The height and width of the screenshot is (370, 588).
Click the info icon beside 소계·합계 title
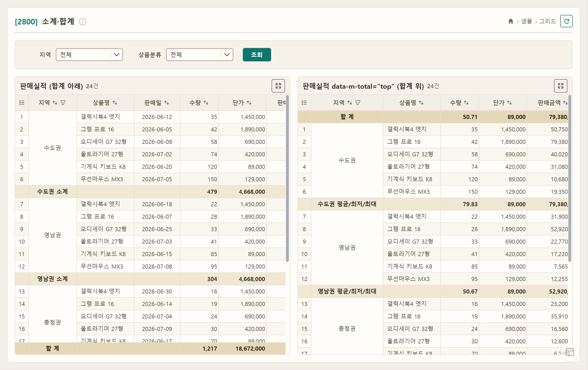coord(82,22)
